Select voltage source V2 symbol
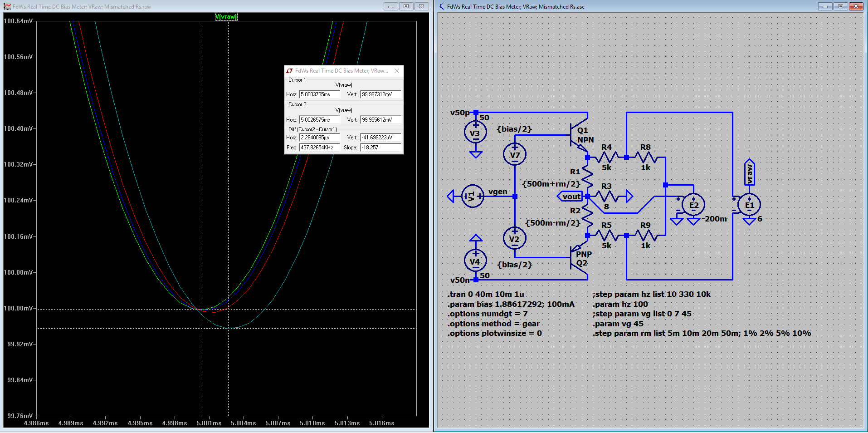 [515, 238]
